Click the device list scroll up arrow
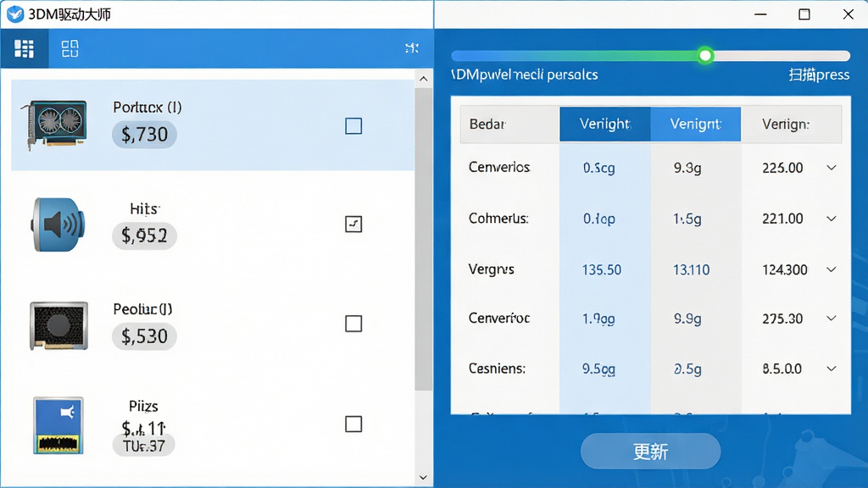The image size is (868, 488). [424, 79]
